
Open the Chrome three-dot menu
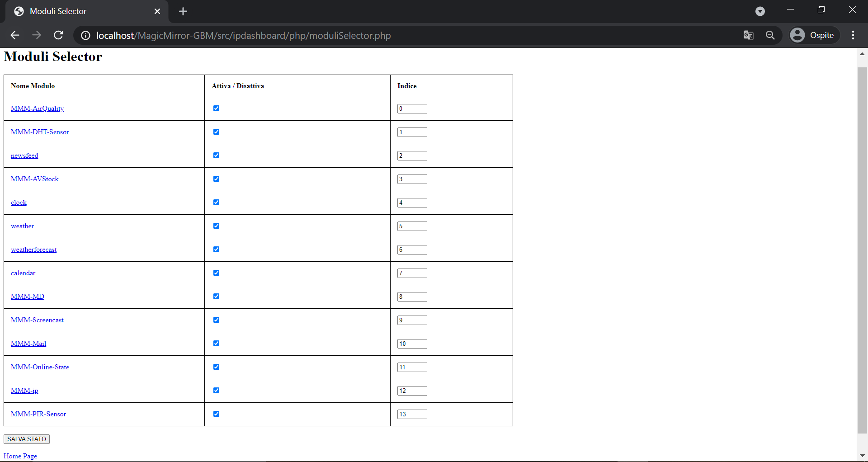853,35
